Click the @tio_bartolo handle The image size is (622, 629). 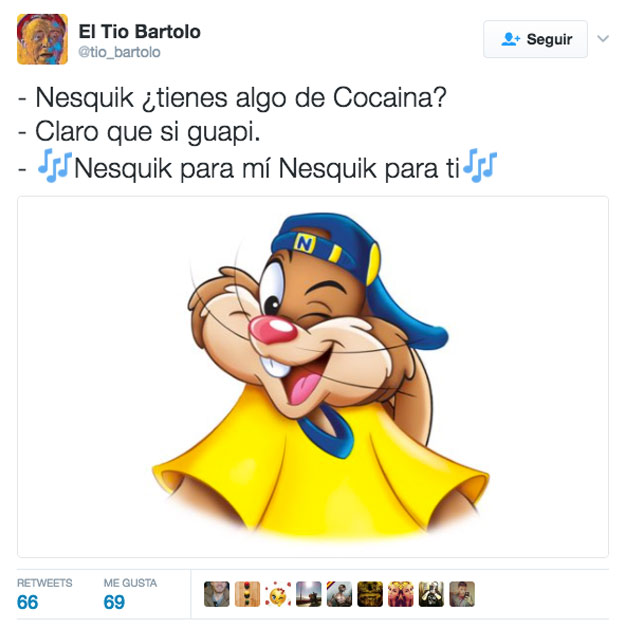coord(119,52)
